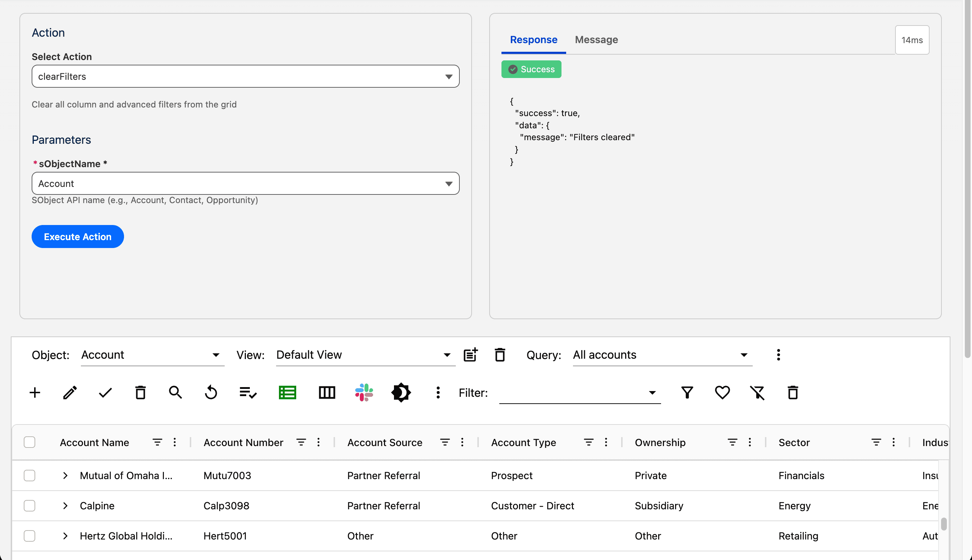Click the clear filter crossed-funnel icon

coord(757,393)
